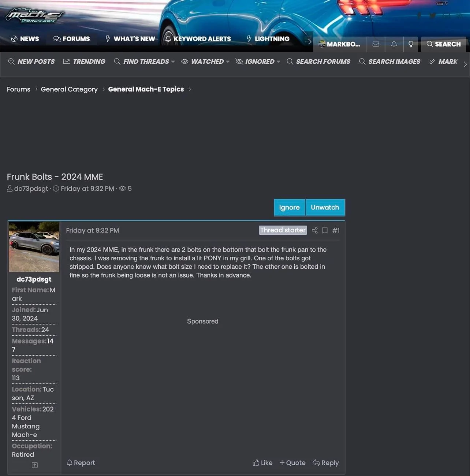Image resolution: width=470 pixels, height=476 pixels.
Task: Click the SEARCH IMAGES magnifier icon
Action: 362,62
